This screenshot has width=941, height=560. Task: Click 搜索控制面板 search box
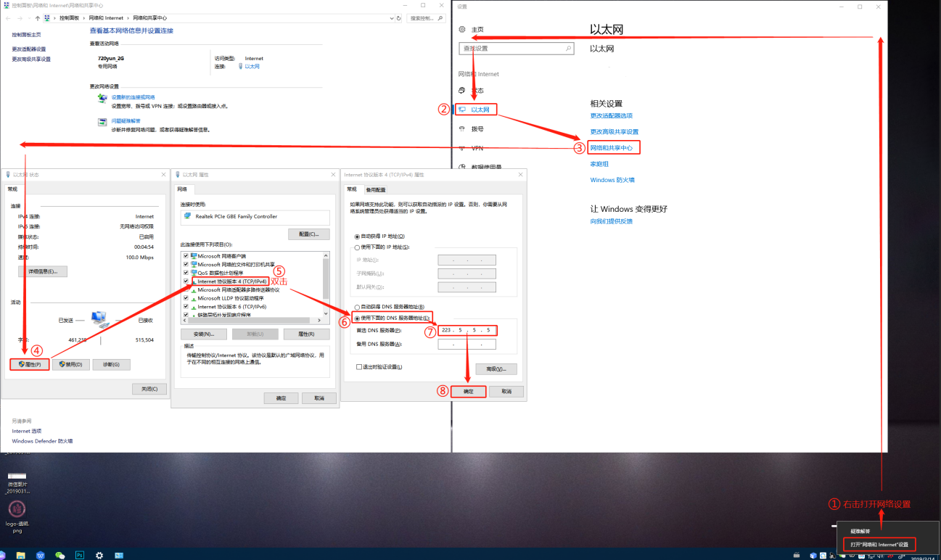pyautogui.click(x=427, y=17)
